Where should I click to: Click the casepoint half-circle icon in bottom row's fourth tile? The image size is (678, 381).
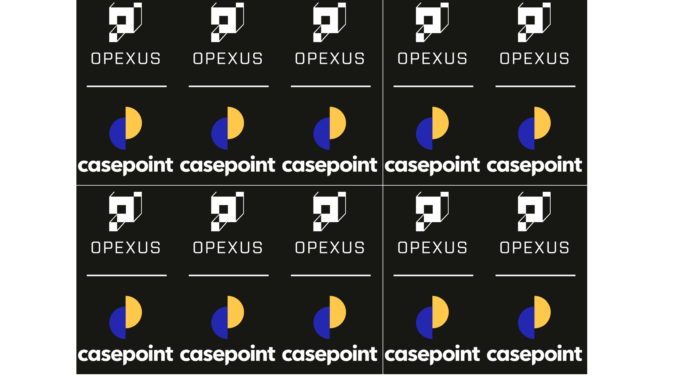(x=432, y=317)
